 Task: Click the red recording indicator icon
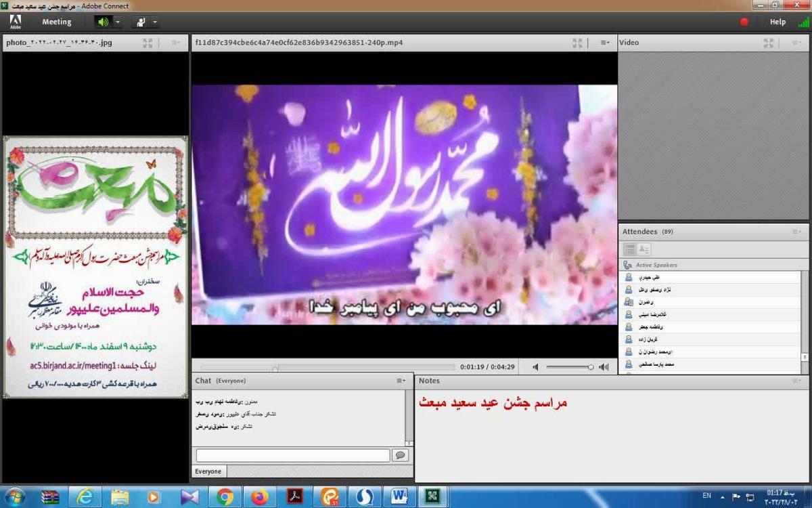coord(744,22)
